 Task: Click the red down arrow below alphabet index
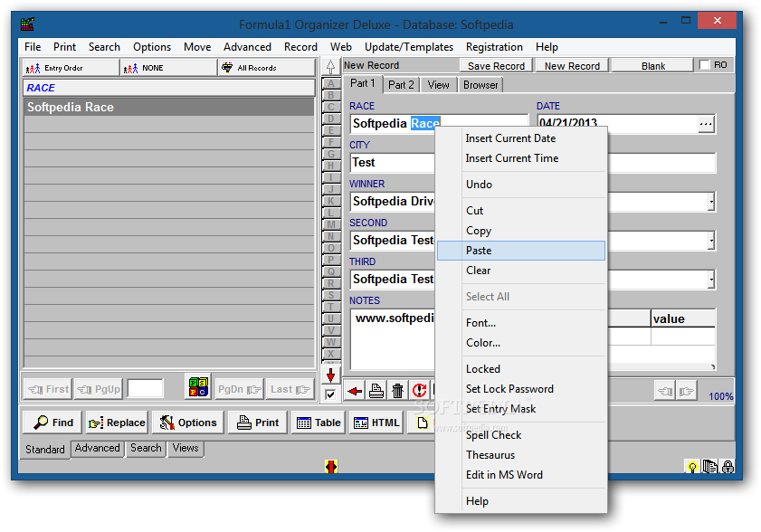tap(330, 375)
